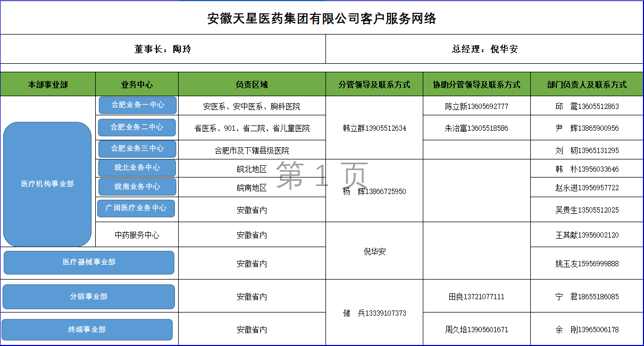Select the 部门负责人及联系方式 header
Image resolution: width=644 pixels, height=346 pixels.
tap(587, 85)
